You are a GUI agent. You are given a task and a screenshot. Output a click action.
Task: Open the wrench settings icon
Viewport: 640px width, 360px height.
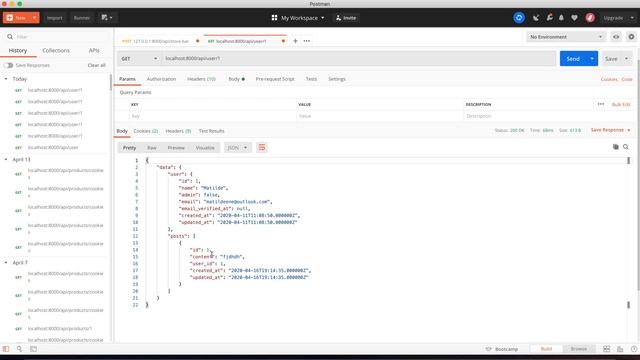[549, 18]
